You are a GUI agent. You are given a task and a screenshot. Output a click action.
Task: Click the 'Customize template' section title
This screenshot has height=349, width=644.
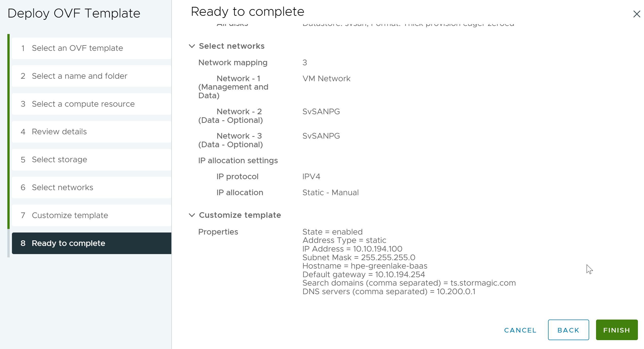(240, 215)
